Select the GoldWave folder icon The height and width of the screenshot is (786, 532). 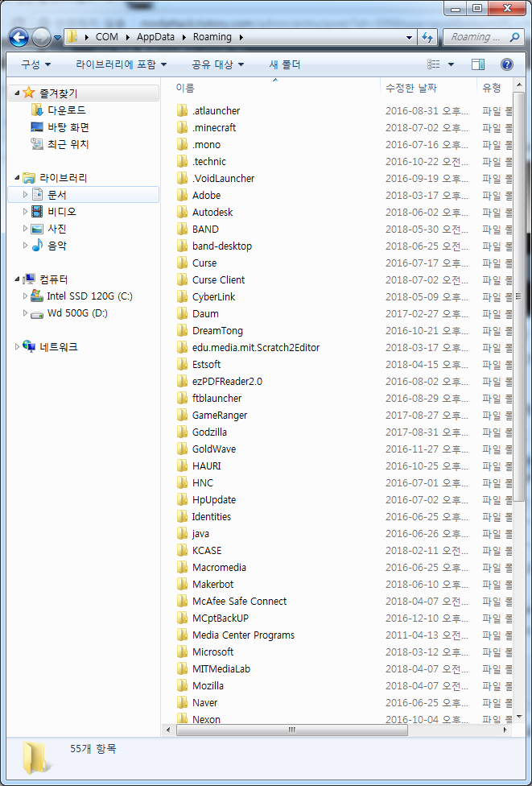pos(183,449)
